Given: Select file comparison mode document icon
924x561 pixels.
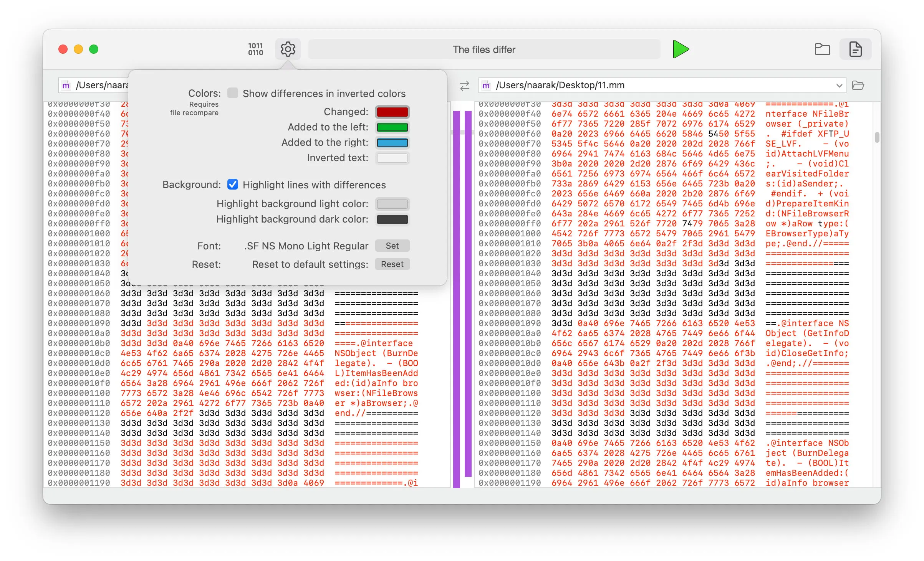Looking at the screenshot, I should [x=855, y=49].
